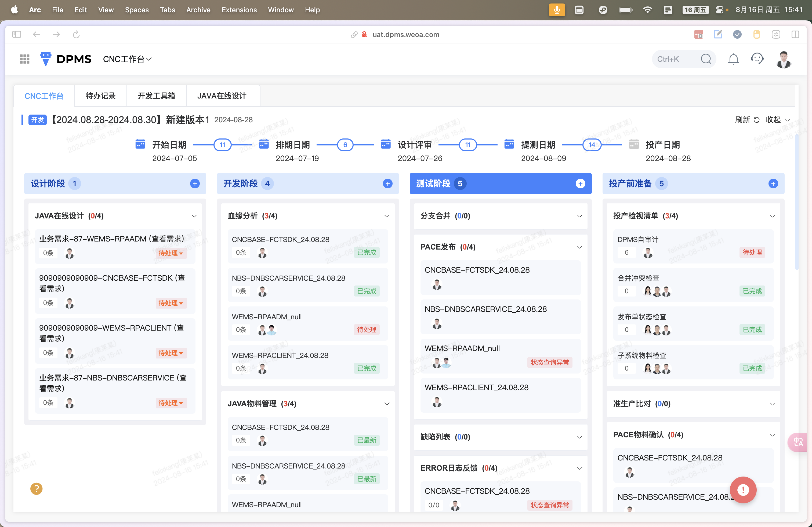Go back in browser history
This screenshot has height=527, width=812.
37,34
